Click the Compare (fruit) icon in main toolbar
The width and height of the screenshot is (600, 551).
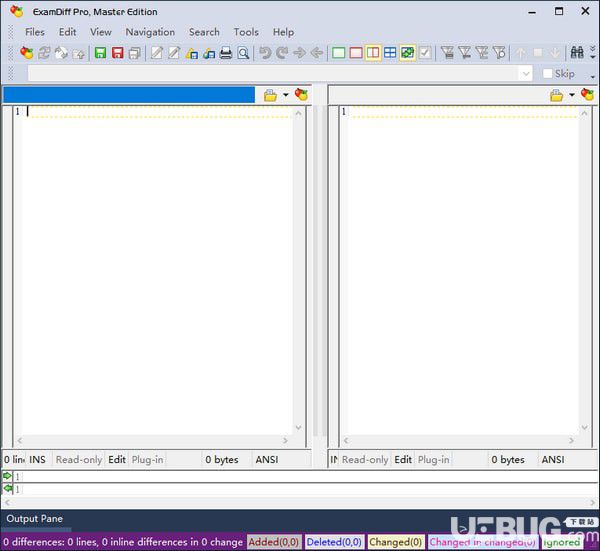(26, 52)
